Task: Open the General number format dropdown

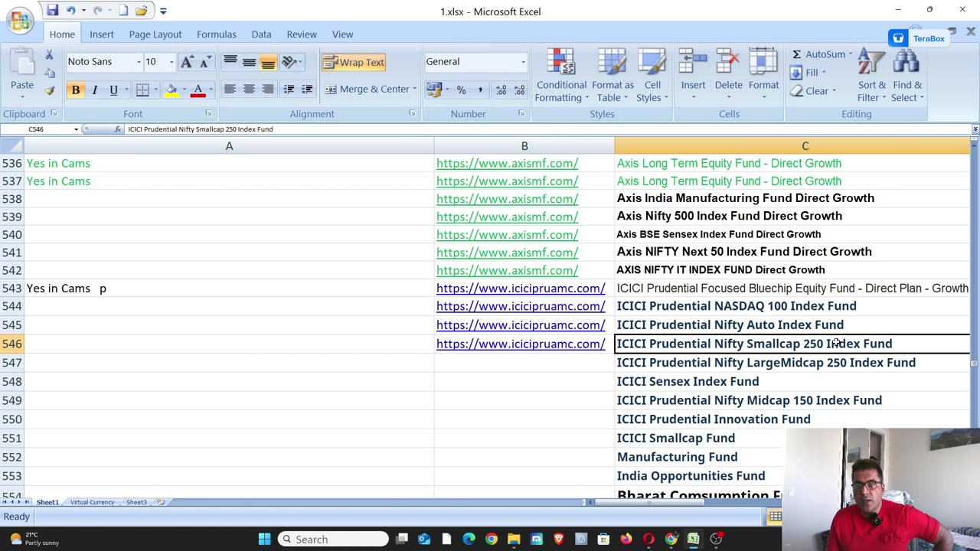Action: (x=523, y=62)
